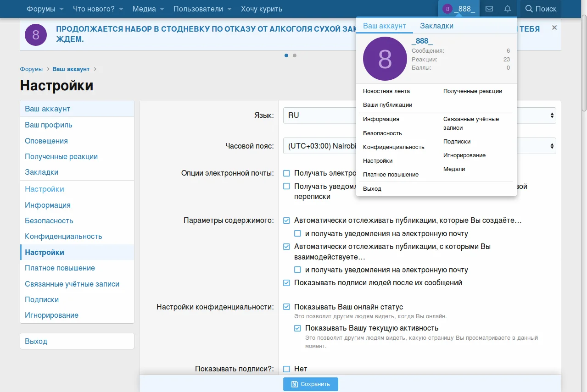This screenshot has width=587, height=392.
Task: Disable the Показывать Ваш онлайн статус option
Action: click(286, 307)
